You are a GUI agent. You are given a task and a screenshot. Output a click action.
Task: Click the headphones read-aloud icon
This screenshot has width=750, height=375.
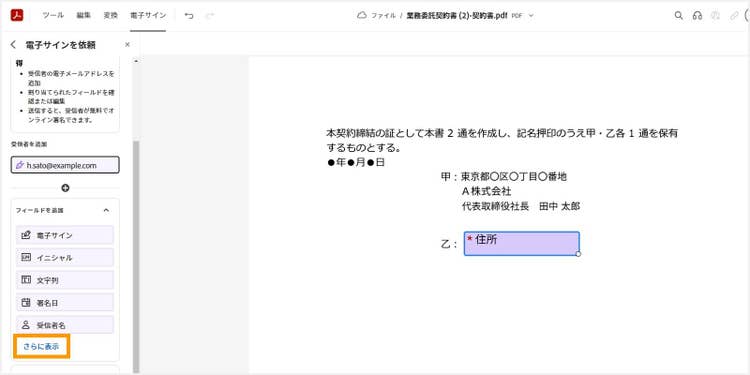click(697, 15)
